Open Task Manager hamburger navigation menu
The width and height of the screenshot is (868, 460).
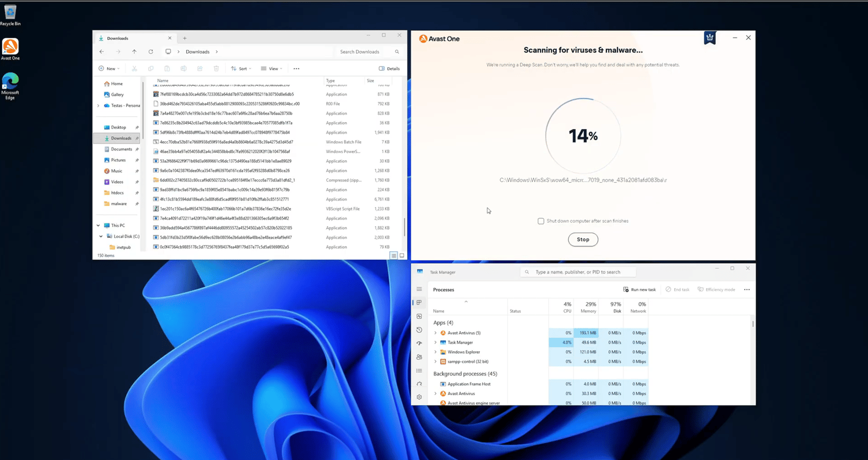click(x=420, y=289)
